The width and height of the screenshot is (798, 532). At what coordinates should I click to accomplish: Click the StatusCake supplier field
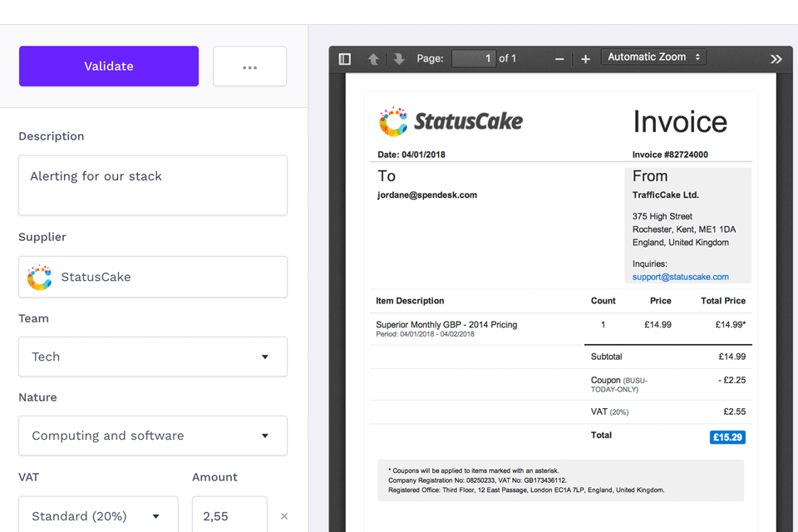[153, 277]
